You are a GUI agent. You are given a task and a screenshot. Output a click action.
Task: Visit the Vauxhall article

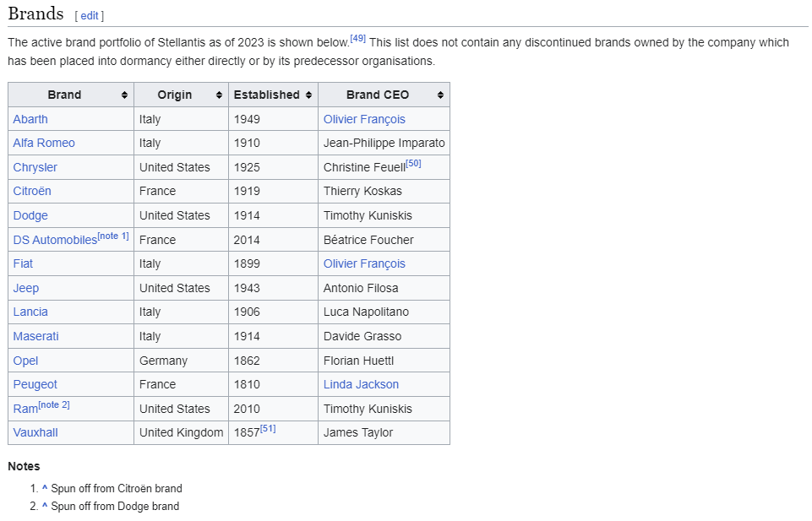click(35, 432)
